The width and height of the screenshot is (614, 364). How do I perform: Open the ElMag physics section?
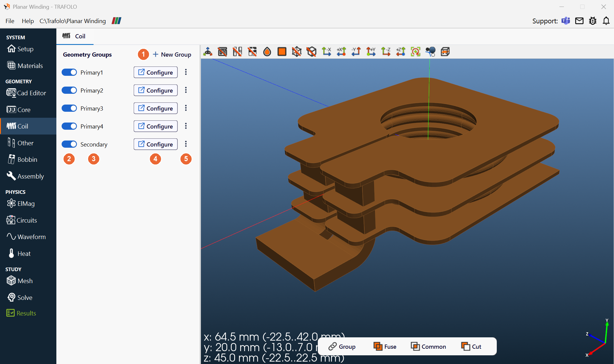coord(21,203)
